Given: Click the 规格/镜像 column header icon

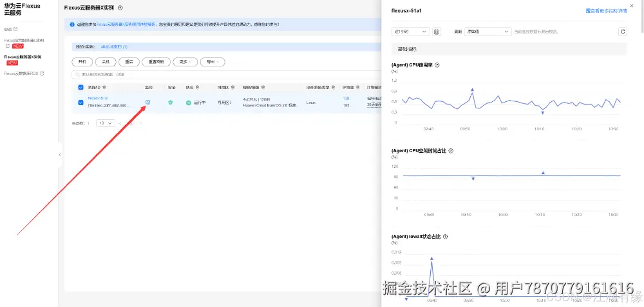Looking at the screenshot, I should click(263, 87).
